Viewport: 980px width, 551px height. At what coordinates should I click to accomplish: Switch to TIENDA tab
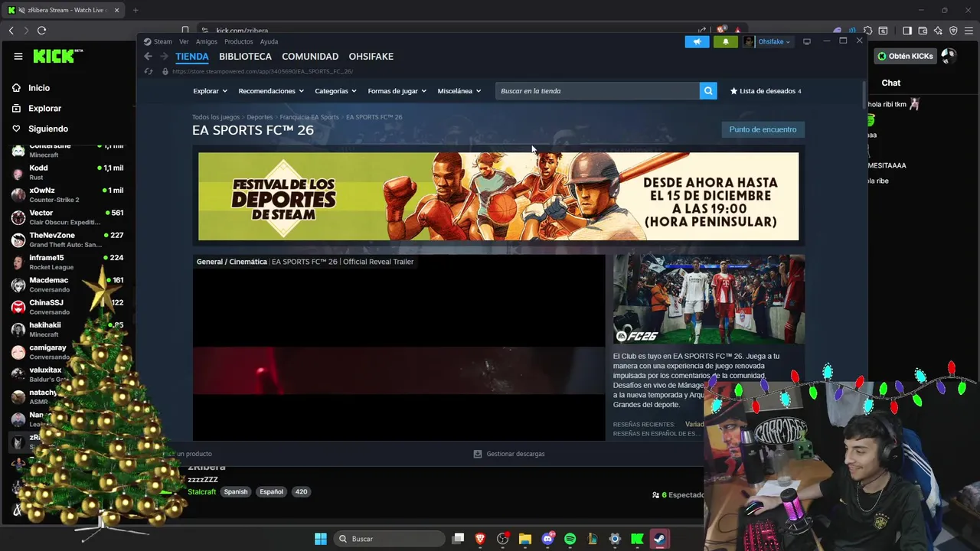pyautogui.click(x=192, y=57)
